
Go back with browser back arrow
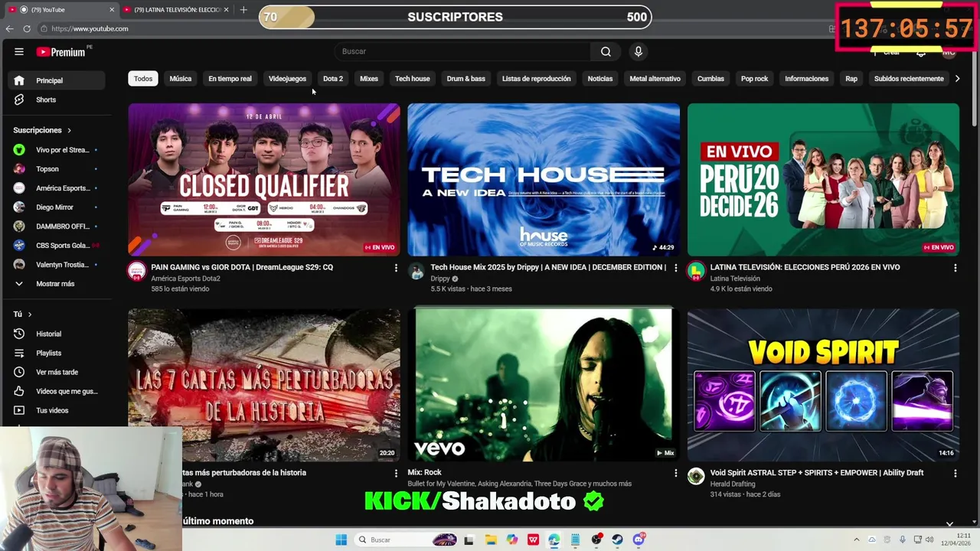(9, 28)
